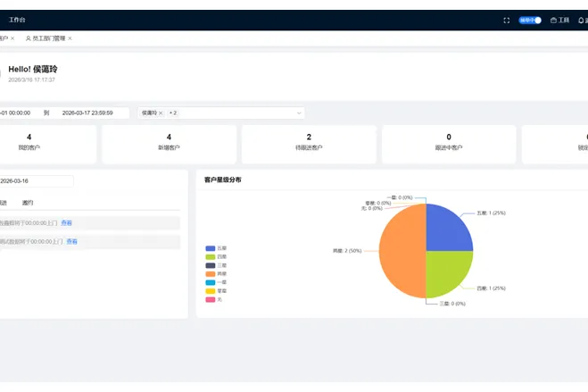The height and width of the screenshot is (392, 588).
Task: Close the 员工部门管理 tab
Action: [x=70, y=38]
